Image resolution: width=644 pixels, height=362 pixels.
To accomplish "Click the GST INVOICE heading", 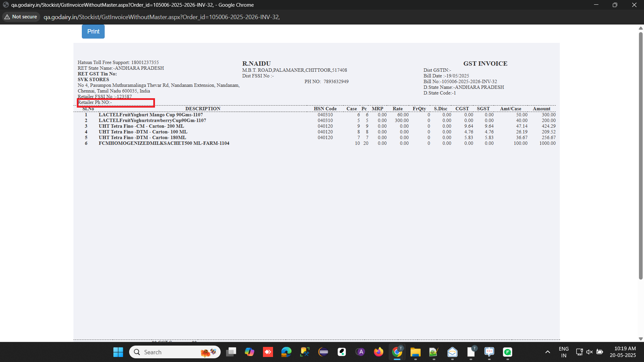I will pyautogui.click(x=485, y=64).
